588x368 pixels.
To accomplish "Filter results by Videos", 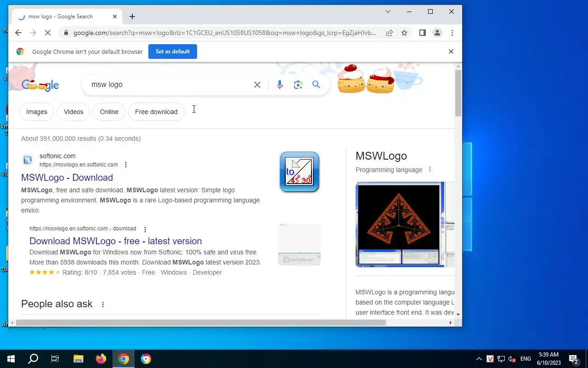I will pos(73,112).
